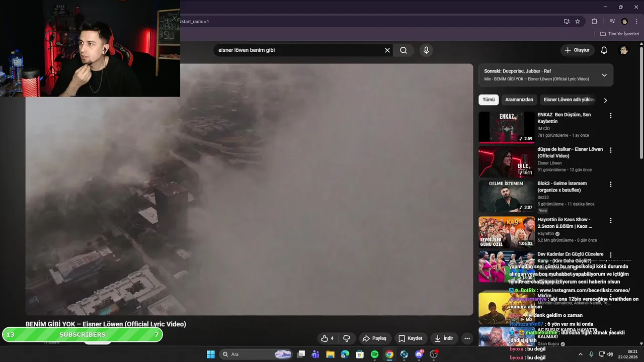Bookmark this page with the star icon
Screen dimensions: 644x362
point(578,22)
